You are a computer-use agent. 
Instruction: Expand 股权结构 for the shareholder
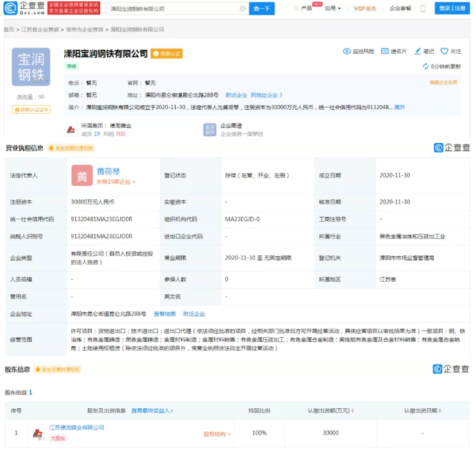(217, 434)
